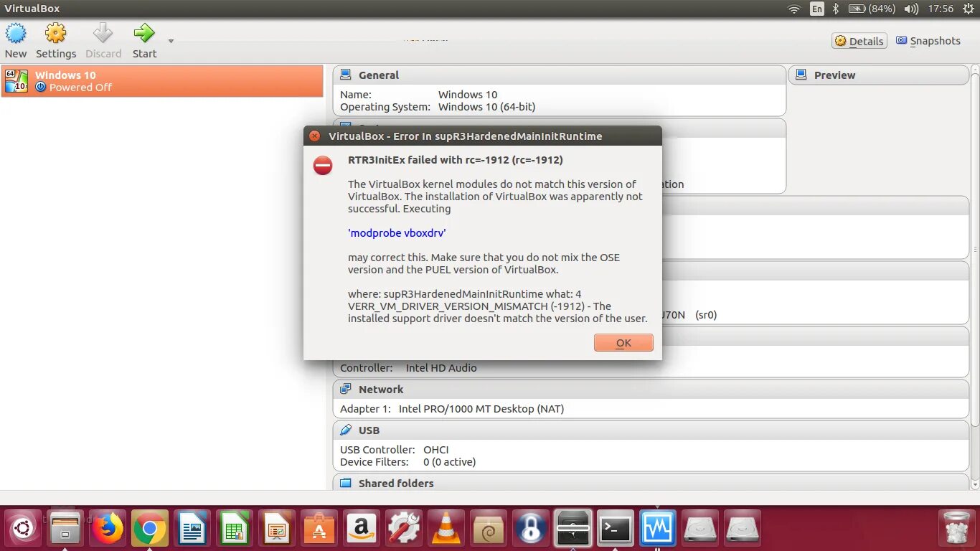Click the 17:56 clock
The height and width of the screenshot is (551, 980).
[941, 9]
